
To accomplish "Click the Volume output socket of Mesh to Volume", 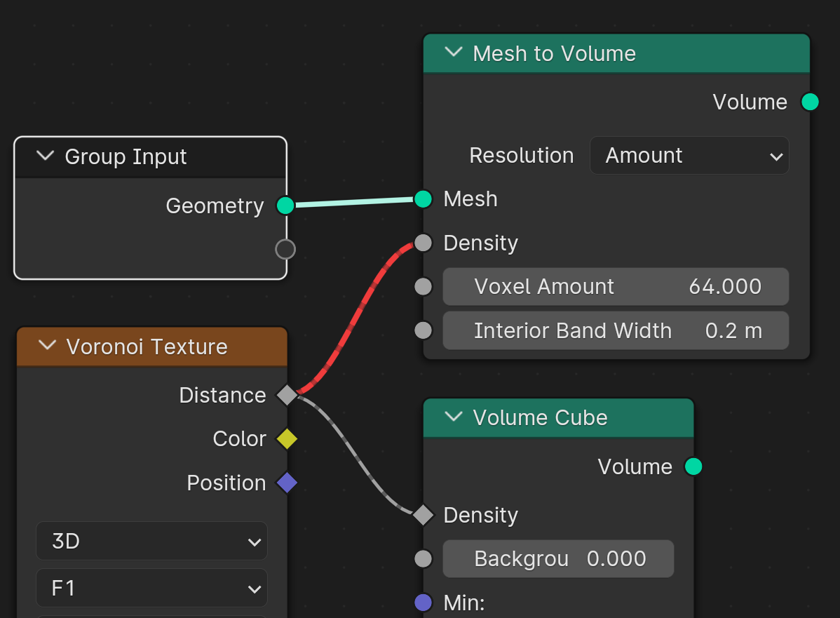I will [810, 102].
